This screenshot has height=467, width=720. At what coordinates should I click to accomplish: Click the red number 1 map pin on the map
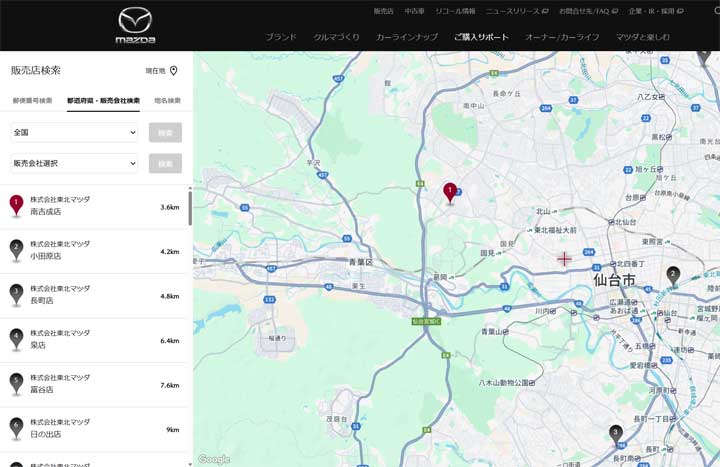coord(450,193)
